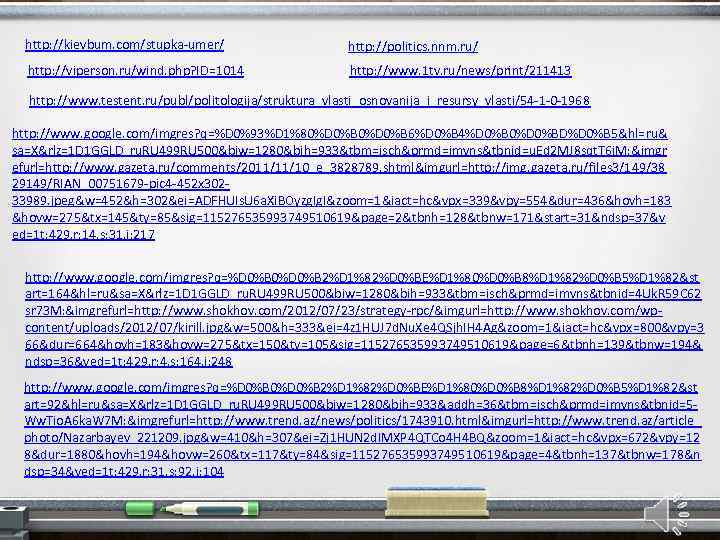
Task: Open the Google imgres link referencing trend.az
Action: pyautogui.click(x=362, y=429)
